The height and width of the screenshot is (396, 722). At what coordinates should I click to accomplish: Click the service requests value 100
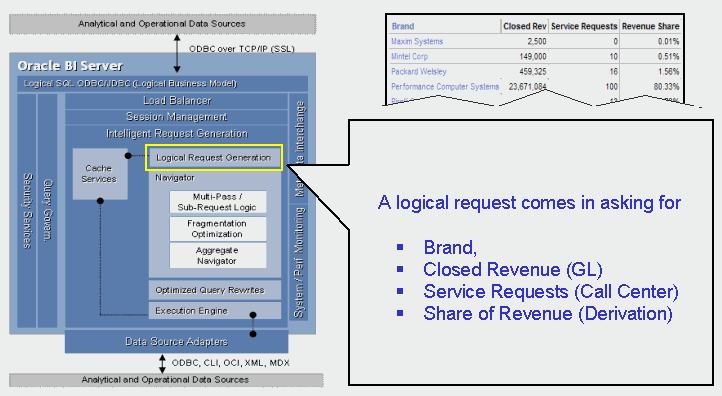click(x=611, y=87)
